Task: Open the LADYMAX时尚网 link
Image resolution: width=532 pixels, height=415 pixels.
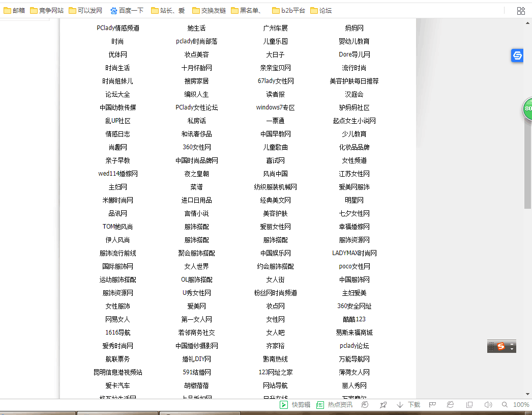Action: [x=354, y=254]
